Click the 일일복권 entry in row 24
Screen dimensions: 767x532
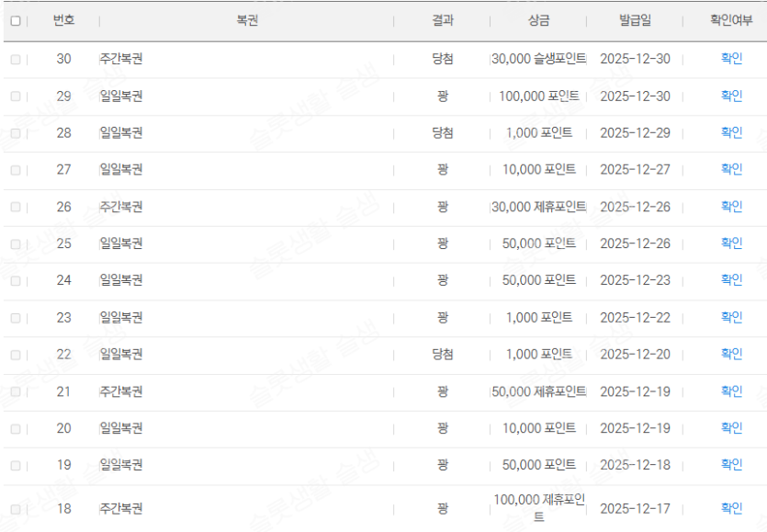coord(121,280)
